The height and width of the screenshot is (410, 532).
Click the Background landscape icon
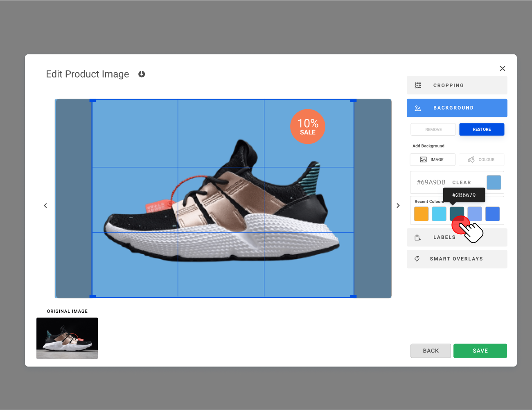click(x=418, y=108)
